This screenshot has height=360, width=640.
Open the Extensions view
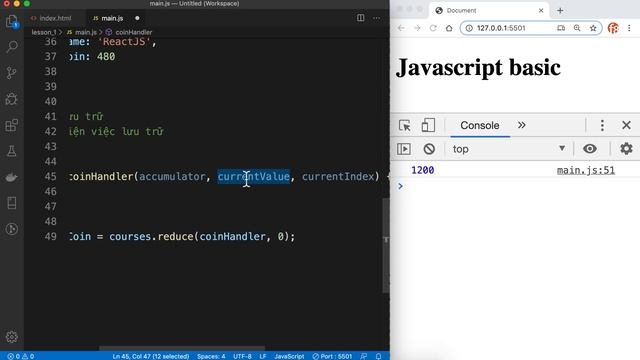tap(12, 125)
